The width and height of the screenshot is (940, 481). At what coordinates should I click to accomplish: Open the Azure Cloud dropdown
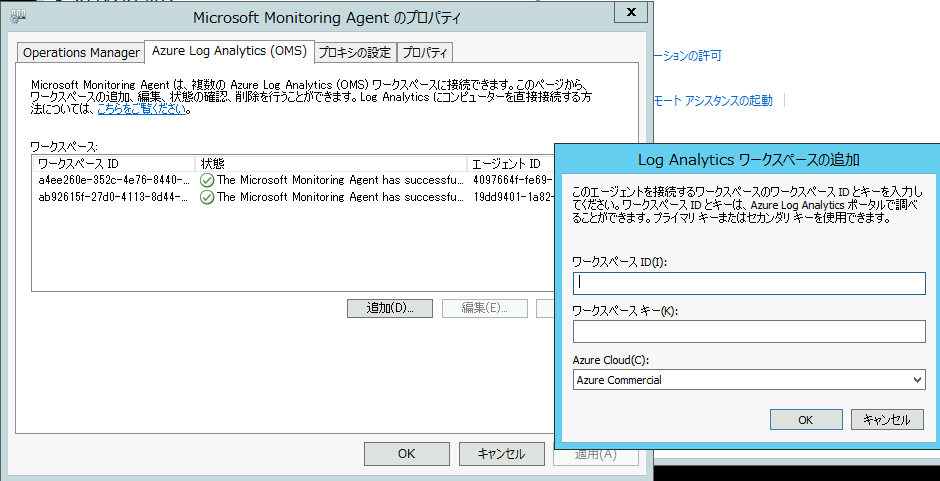point(749,380)
